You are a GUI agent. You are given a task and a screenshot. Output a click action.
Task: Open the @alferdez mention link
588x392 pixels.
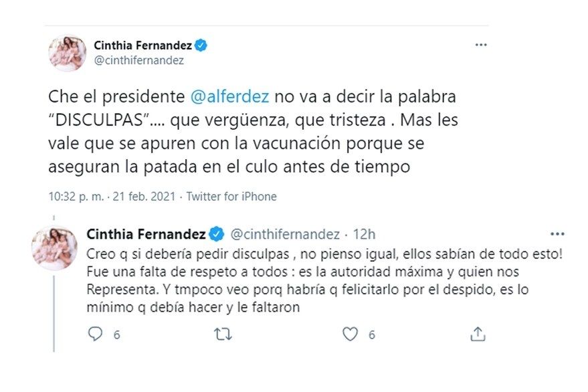(x=230, y=96)
